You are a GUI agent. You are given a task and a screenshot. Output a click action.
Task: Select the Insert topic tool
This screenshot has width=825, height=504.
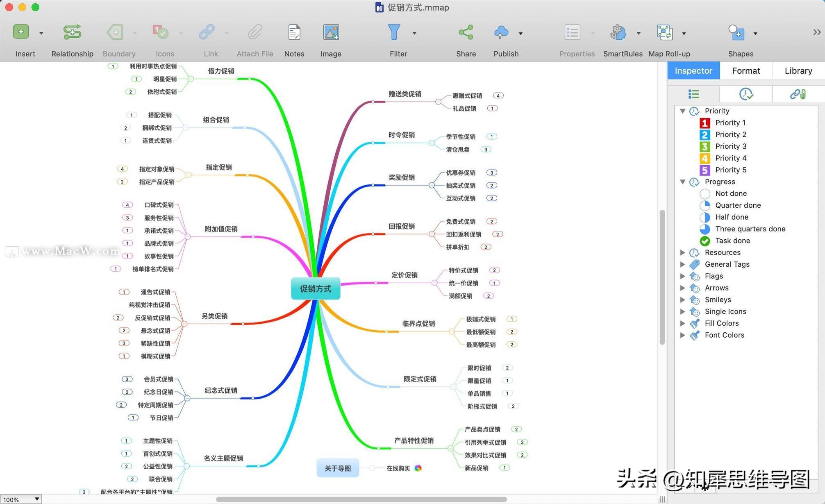pos(20,32)
